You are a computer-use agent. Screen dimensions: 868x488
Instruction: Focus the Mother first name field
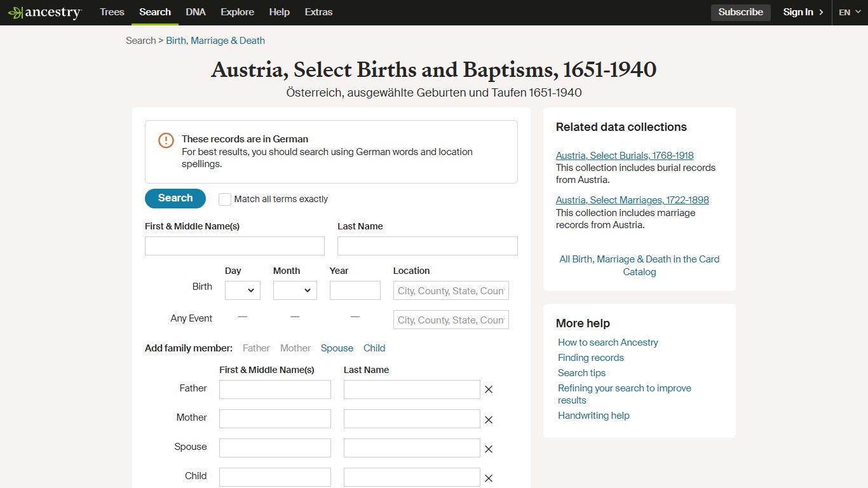click(x=275, y=419)
